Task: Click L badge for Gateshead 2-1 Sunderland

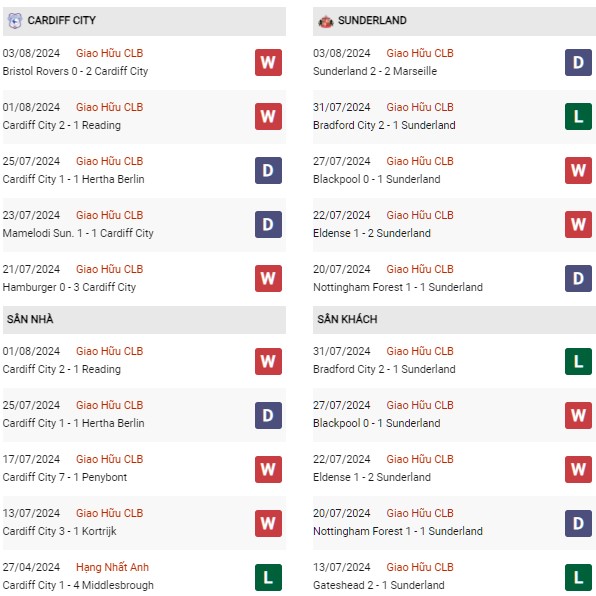Action: [578, 578]
